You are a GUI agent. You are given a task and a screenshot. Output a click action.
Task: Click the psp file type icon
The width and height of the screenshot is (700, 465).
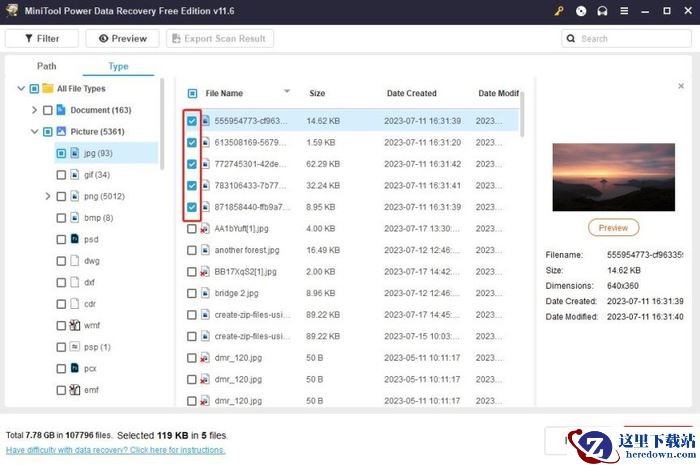(x=75, y=347)
